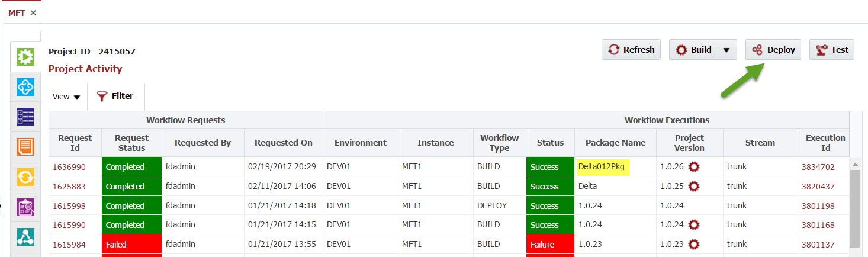868x257 pixels.
Task: Sort by the Request Id column header
Action: pos(75,143)
